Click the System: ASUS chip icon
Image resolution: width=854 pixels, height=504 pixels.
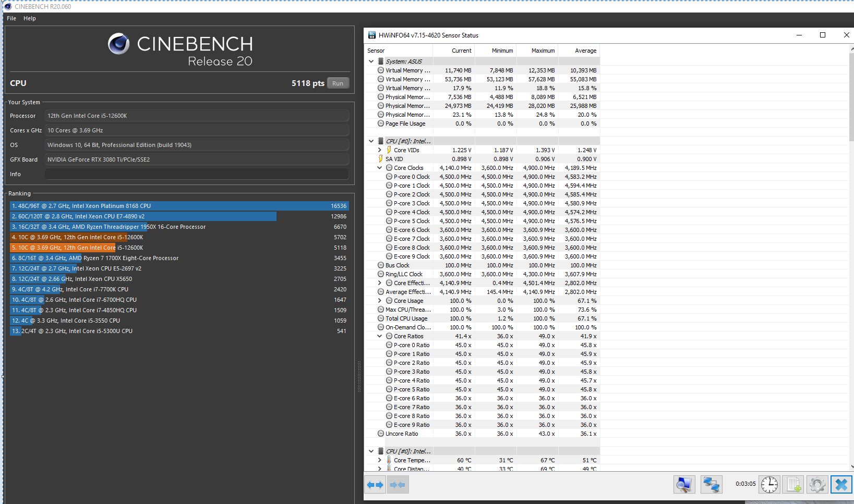pos(381,62)
